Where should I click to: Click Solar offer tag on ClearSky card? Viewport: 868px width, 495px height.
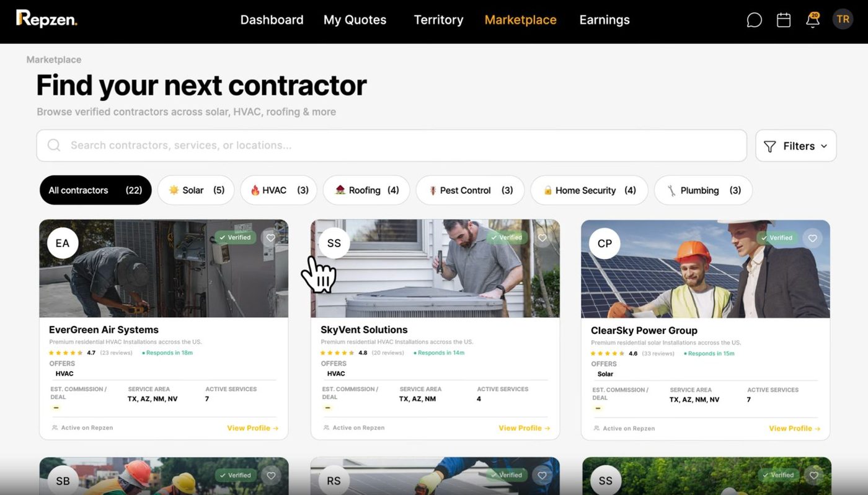tap(605, 374)
